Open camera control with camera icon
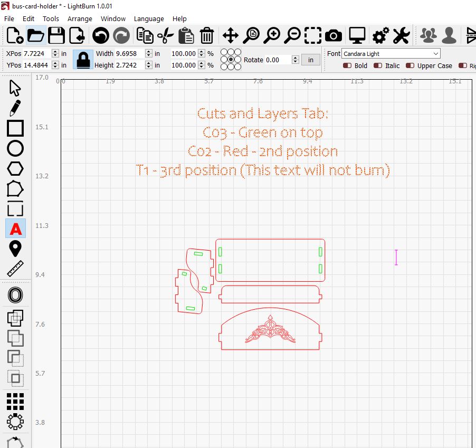This screenshot has height=448, width=476. click(x=334, y=35)
